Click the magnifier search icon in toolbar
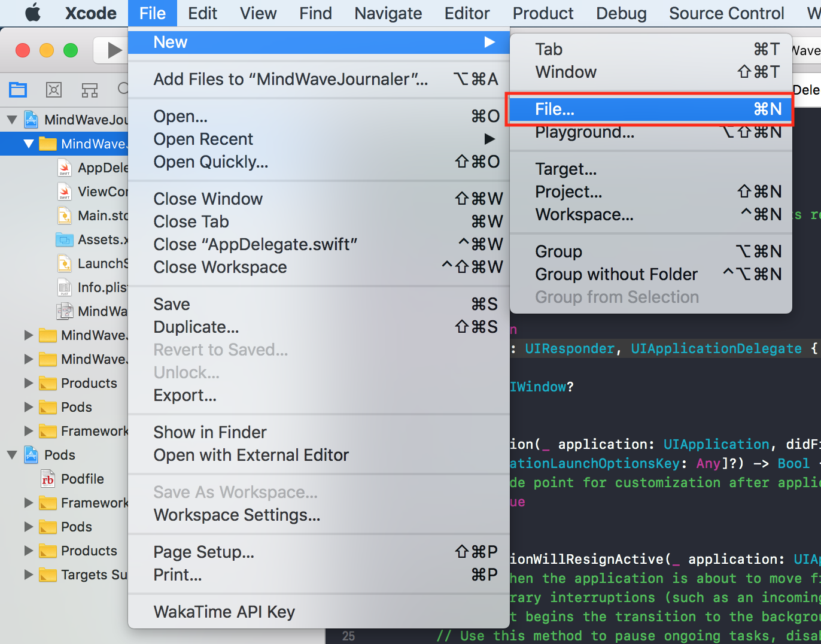 123,89
